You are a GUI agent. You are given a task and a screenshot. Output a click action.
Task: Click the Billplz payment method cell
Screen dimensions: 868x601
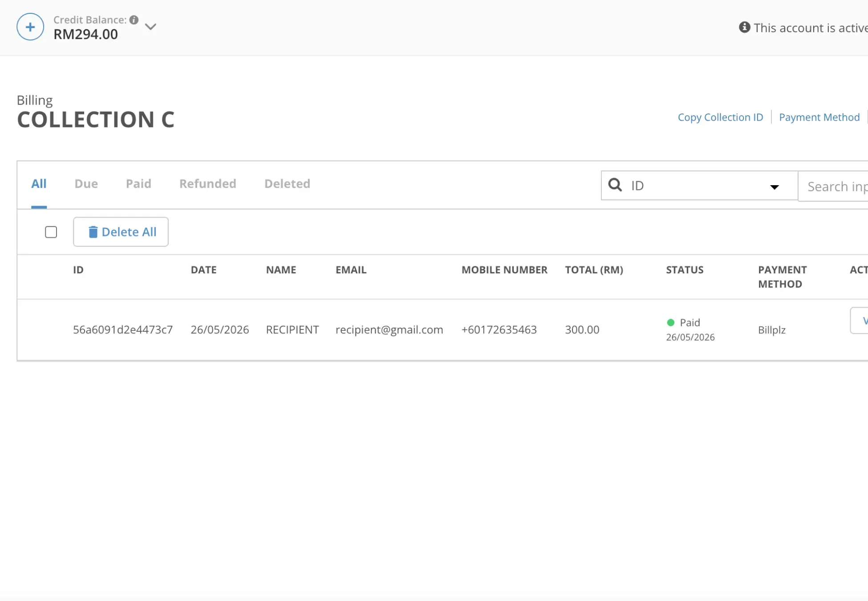coord(771,330)
